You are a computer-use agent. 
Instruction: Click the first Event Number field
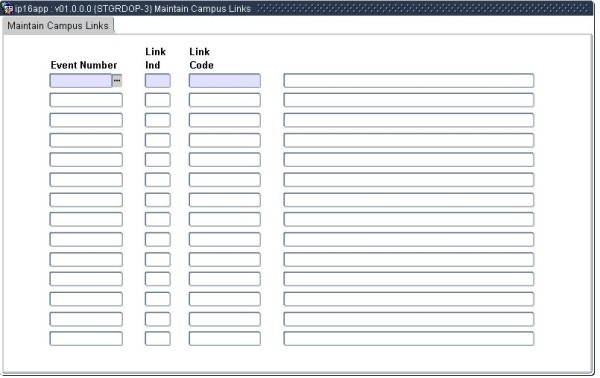[81, 81]
